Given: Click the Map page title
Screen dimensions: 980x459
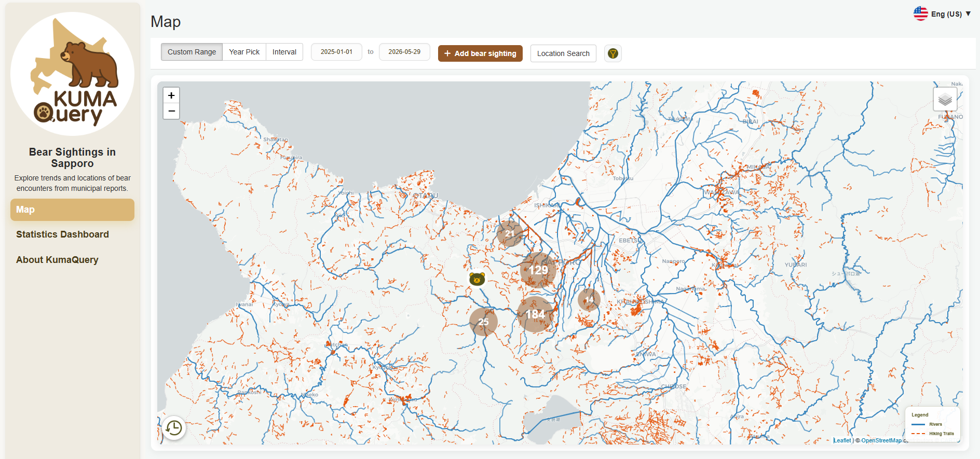Looking at the screenshot, I should pos(166,22).
